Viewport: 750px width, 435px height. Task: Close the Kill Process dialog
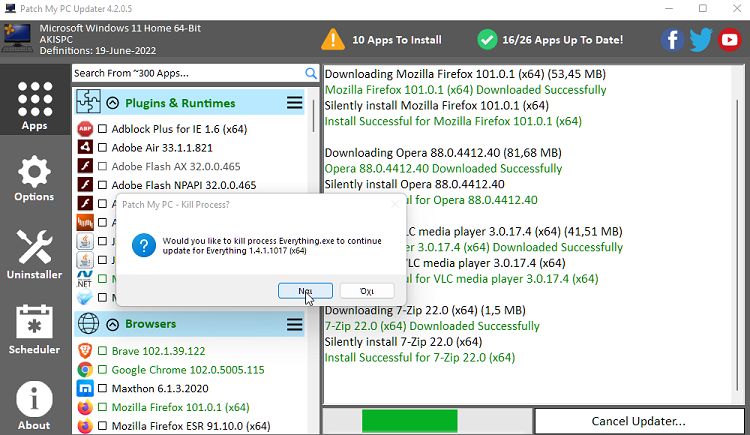[395, 204]
